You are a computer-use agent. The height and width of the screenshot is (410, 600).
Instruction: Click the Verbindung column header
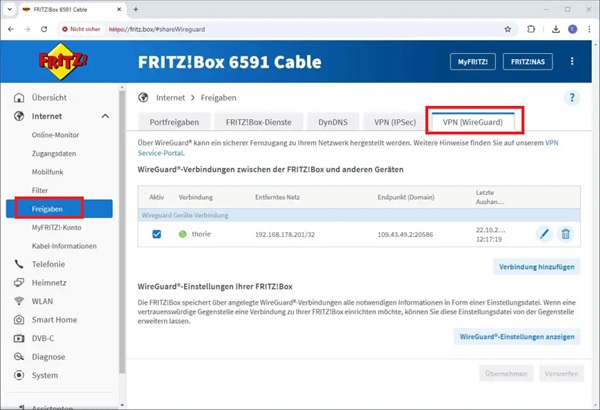[x=196, y=197]
